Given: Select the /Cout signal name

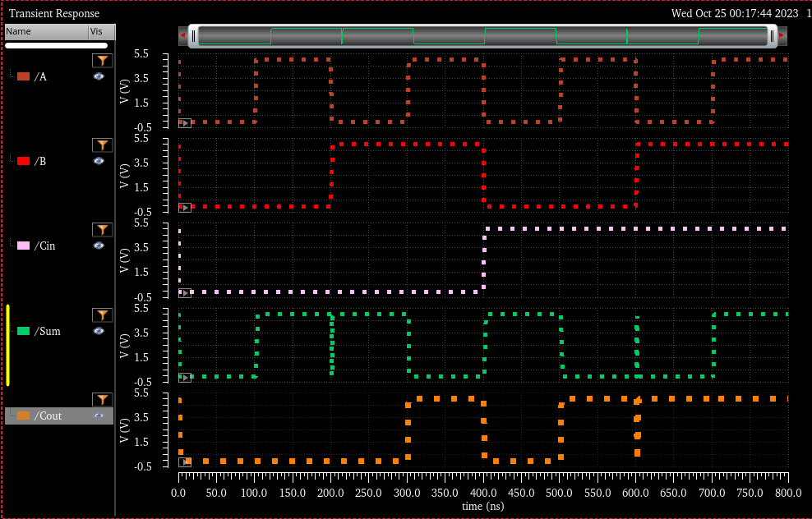Looking at the screenshot, I should click(48, 416).
